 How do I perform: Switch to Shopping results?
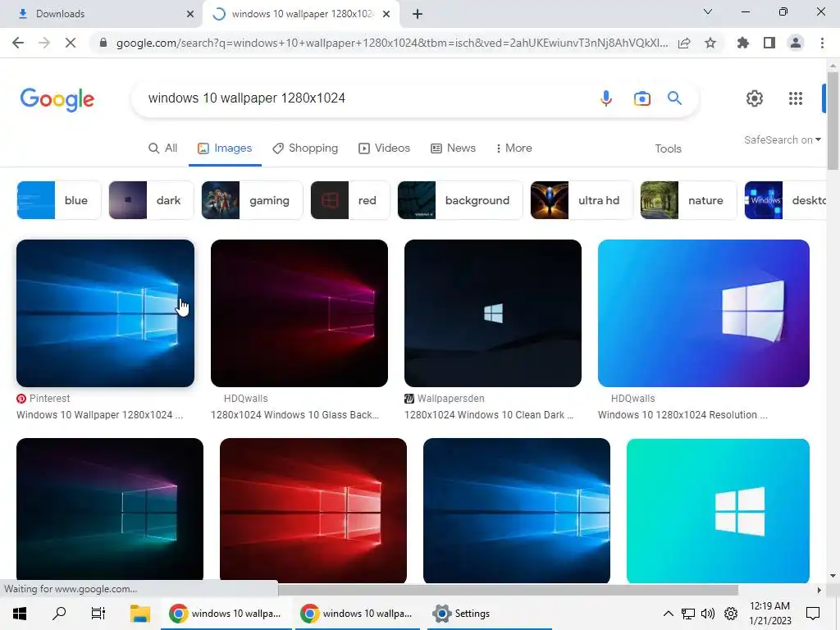[x=305, y=148]
